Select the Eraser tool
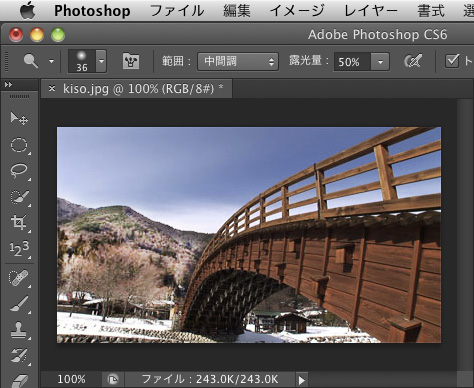 point(19,380)
